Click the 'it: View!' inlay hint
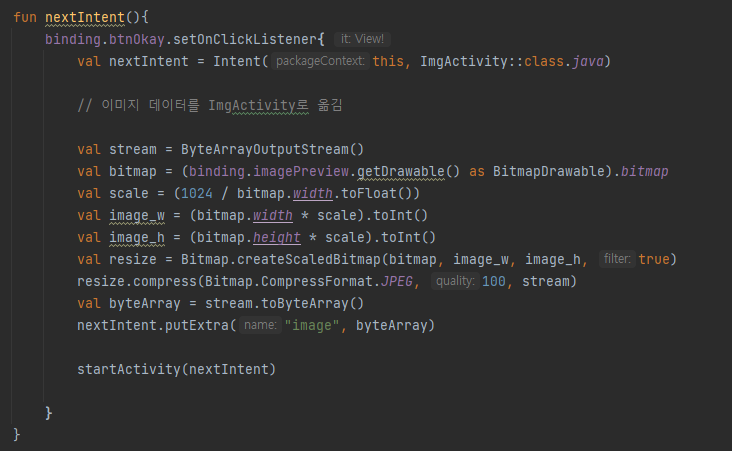 362,39
